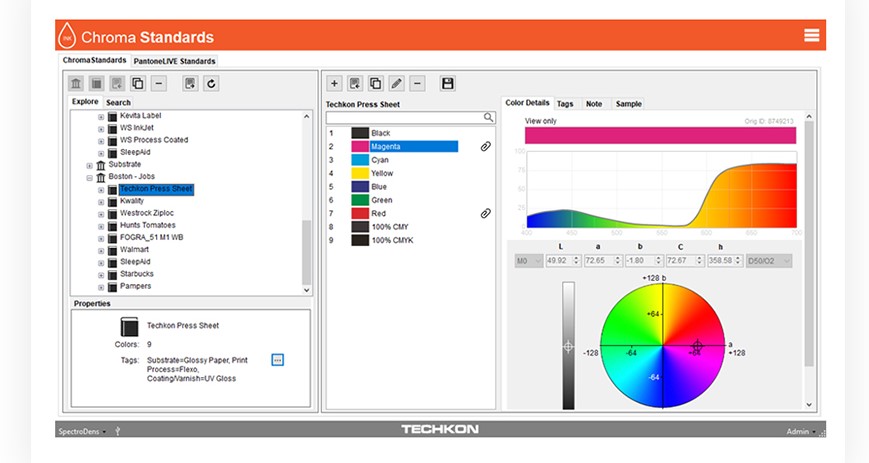
Task: Click the crosshair marker on the color wheel
Action: click(697, 346)
